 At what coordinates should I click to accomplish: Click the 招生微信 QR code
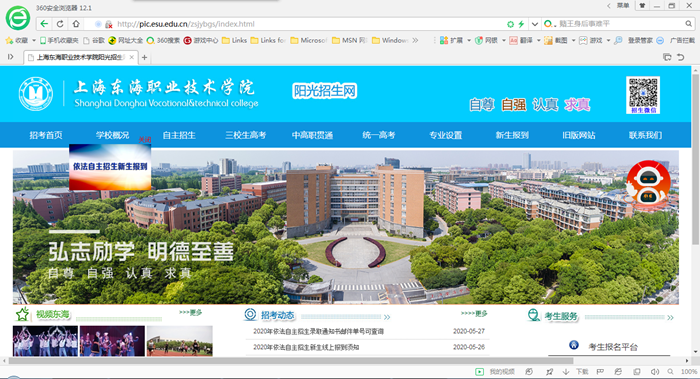pos(643,95)
